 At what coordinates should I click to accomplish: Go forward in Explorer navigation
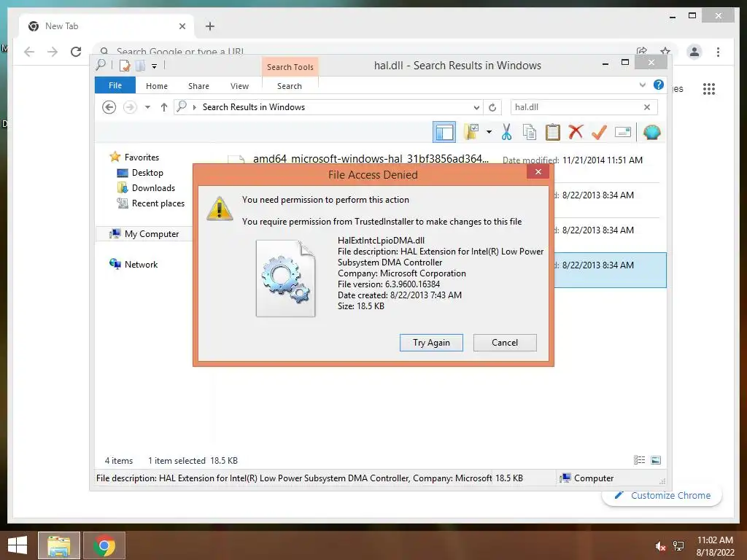tap(130, 107)
